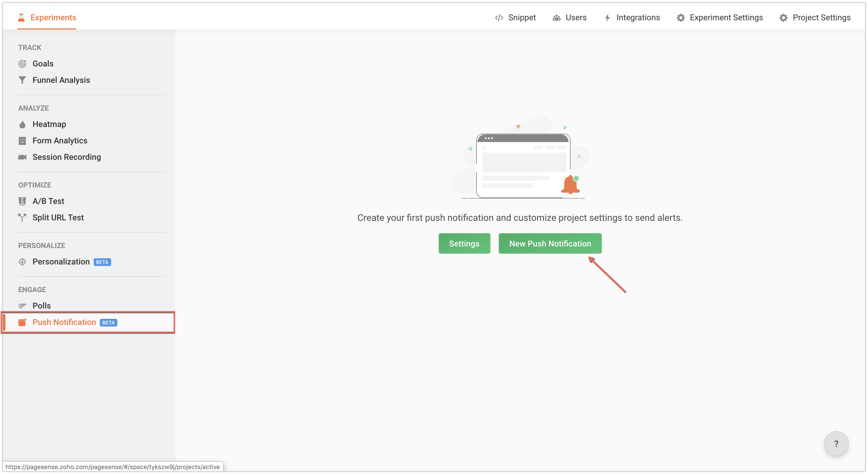Click the Personalization crosshair icon
868x474 pixels.
click(22, 262)
